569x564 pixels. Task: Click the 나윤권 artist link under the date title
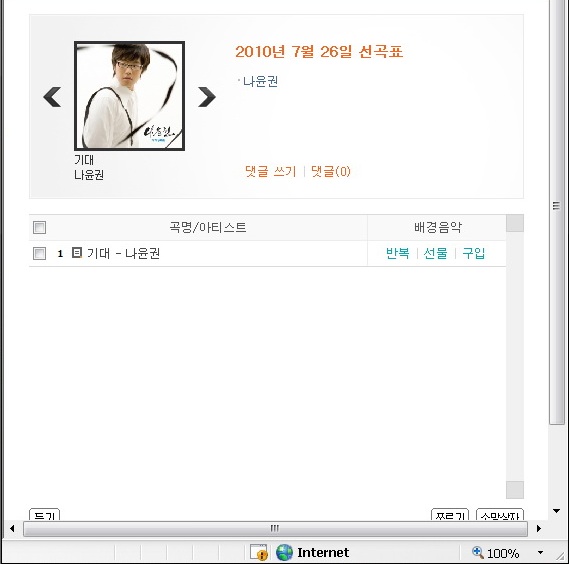[261, 81]
